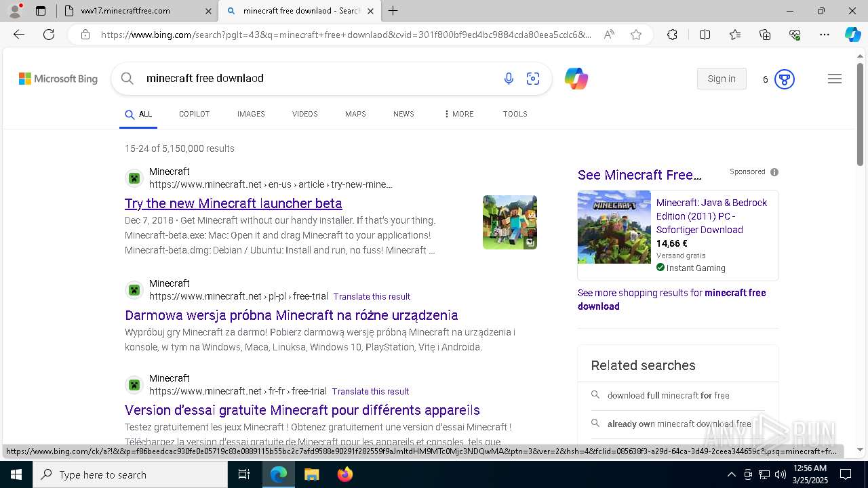Image resolution: width=868 pixels, height=488 pixels.
Task: Switch to the MAPS tab
Action: [355, 114]
